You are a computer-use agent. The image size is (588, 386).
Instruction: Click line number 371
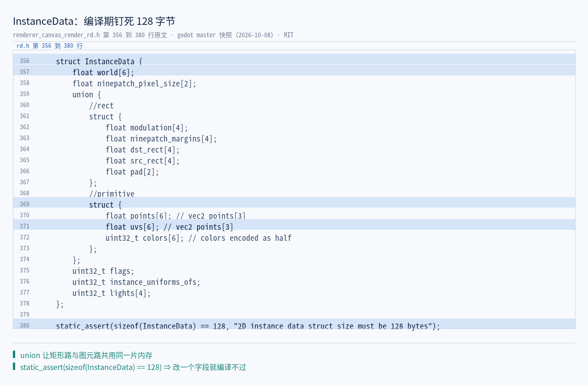click(24, 227)
